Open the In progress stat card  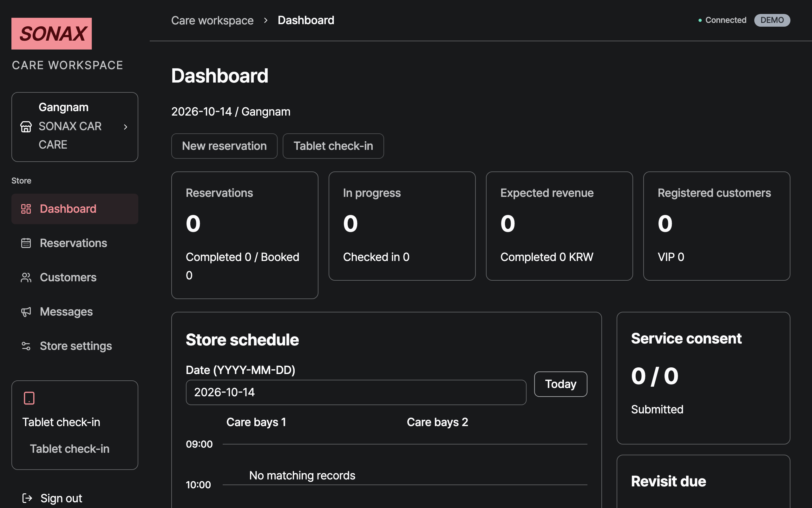[402, 226]
